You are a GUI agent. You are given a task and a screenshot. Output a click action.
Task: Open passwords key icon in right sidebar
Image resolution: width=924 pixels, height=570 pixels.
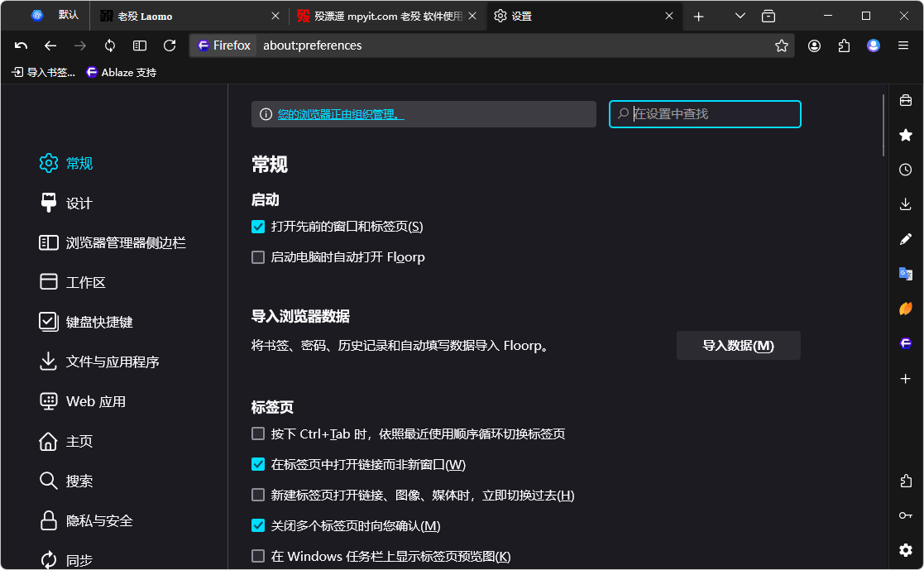[x=906, y=515]
